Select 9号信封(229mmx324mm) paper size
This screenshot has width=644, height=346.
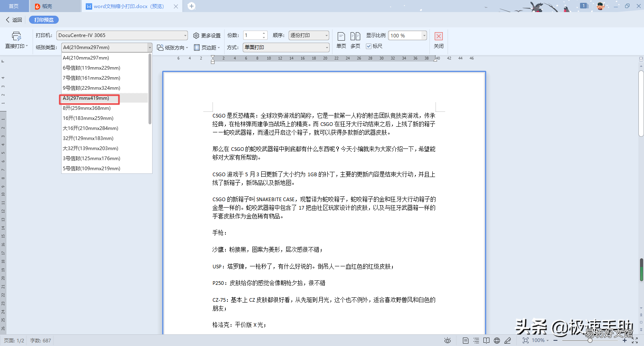coord(105,88)
